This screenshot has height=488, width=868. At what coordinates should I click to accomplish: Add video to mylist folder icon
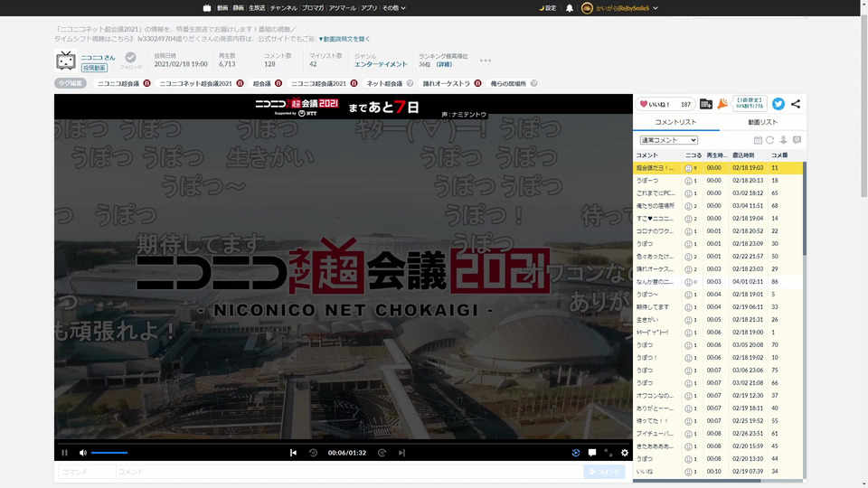[706, 104]
